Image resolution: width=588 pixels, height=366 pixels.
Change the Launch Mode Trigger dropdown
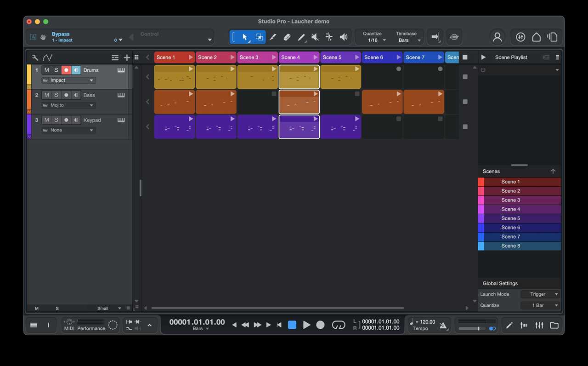[540, 294]
